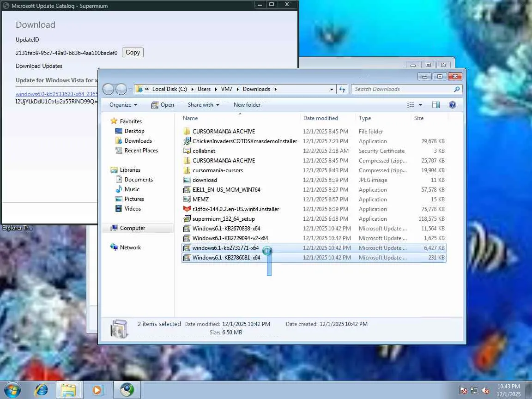Open the Start menu orb
This screenshot has width=532, height=399.
pos(12,390)
